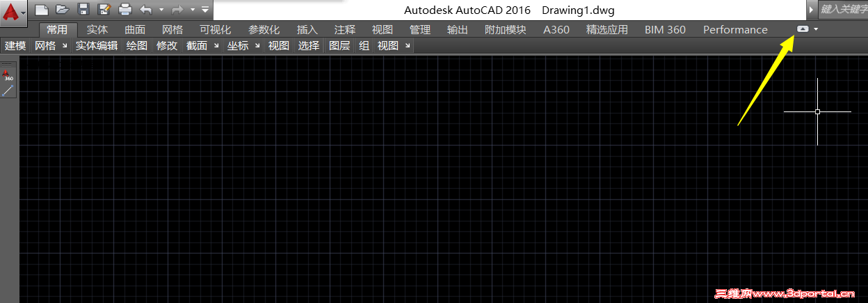Open the AutoCAD application menu logo
This screenshot has height=303, width=868.
pos(13,12)
